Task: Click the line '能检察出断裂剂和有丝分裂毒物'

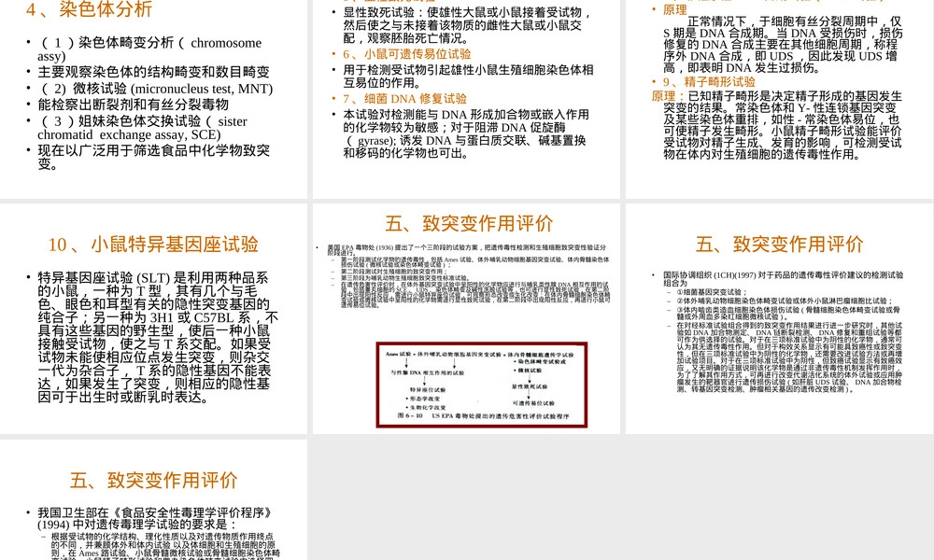Action: tap(134, 105)
